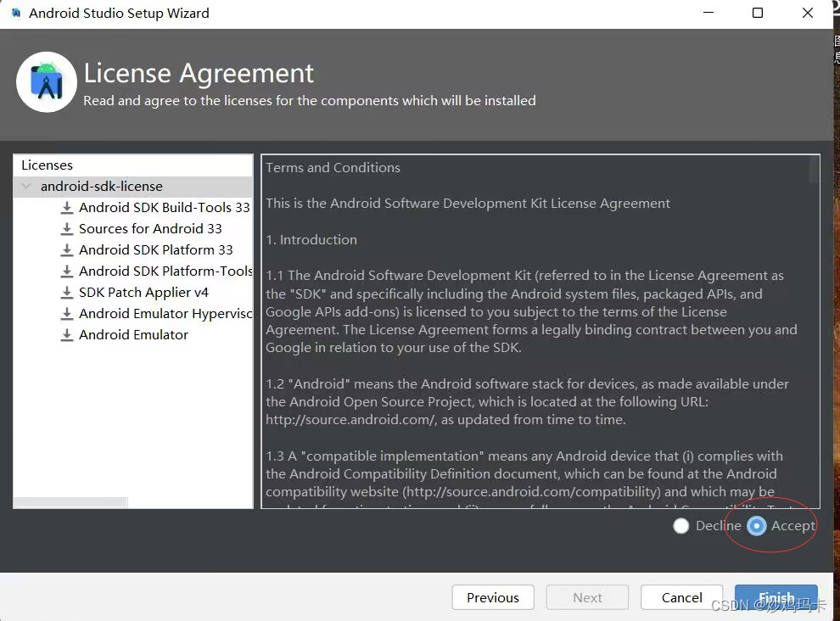Collapse the android-sdk-license tree node
This screenshot has height=621, width=840.
(x=25, y=186)
